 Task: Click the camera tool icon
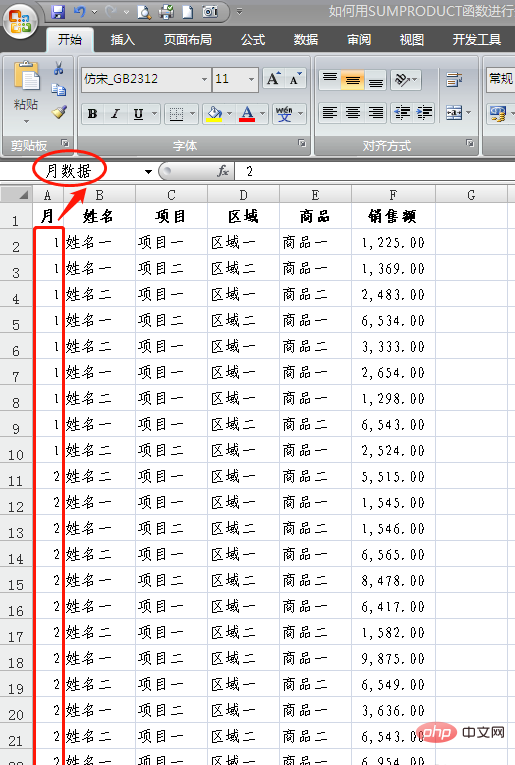tap(210, 12)
